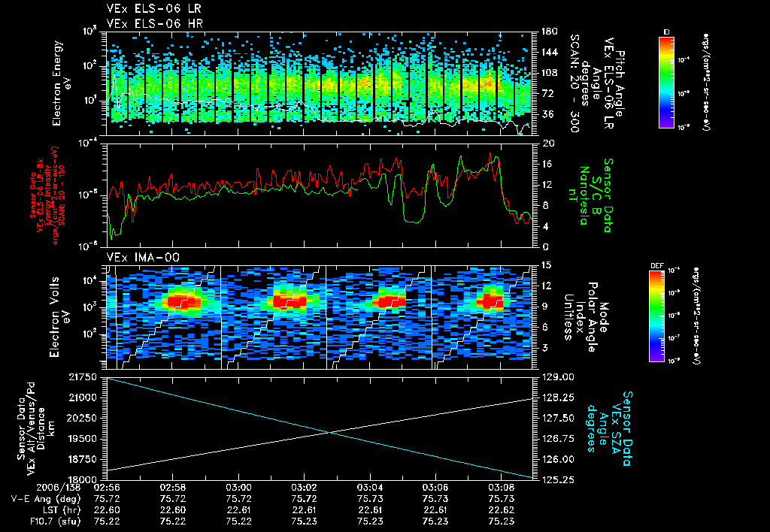Select the 'VEx IMA-00' panel title
This screenshot has width=770, height=532.
143,258
